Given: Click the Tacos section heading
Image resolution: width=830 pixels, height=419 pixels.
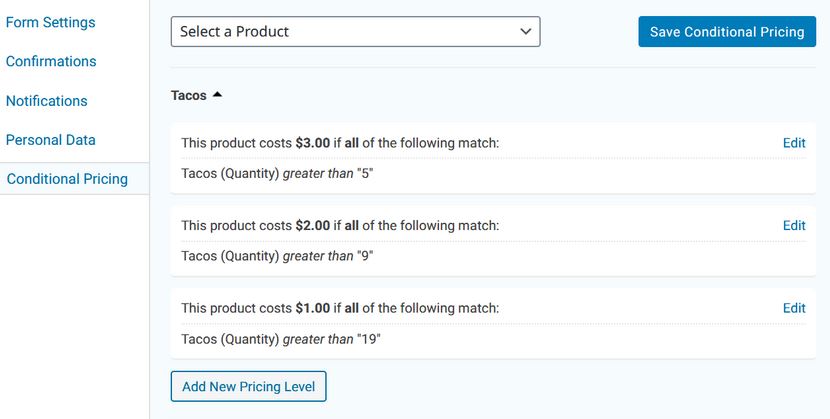Looking at the screenshot, I should click(189, 96).
